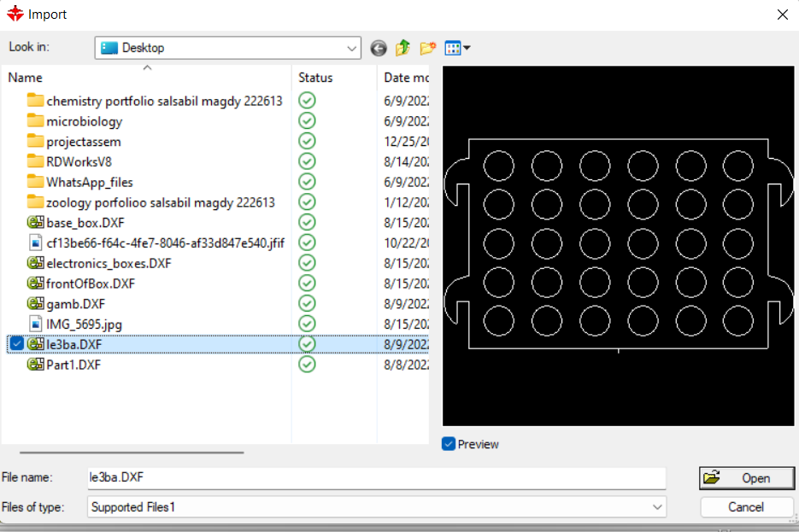Click the IMG_5695.jpg image file icon
The width and height of the screenshot is (799, 532).
(35, 324)
